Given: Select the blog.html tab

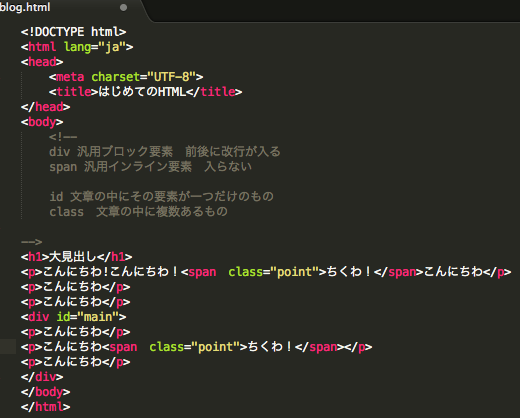Looking at the screenshot, I should point(70,9).
